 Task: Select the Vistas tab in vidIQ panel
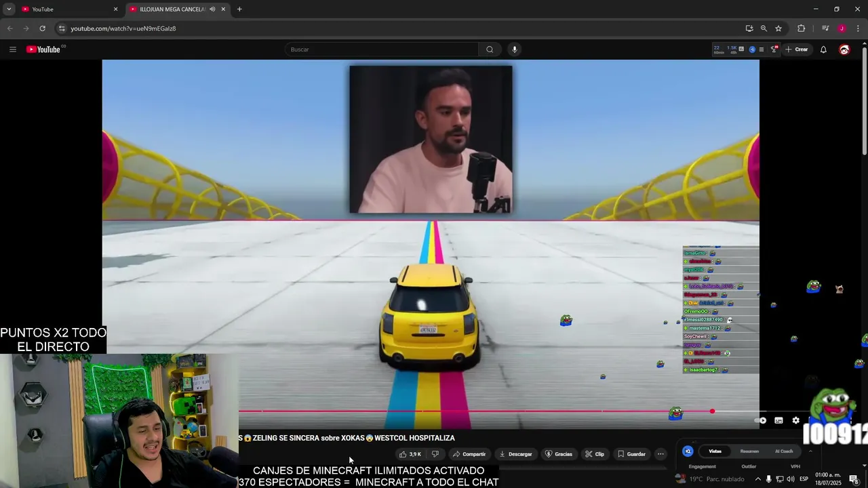coord(715,451)
